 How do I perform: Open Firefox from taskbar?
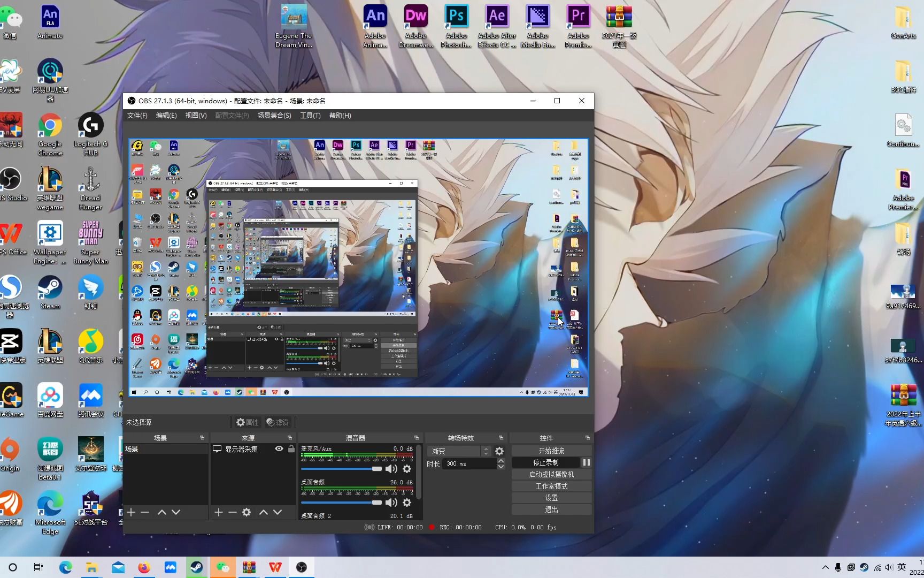coord(144,567)
